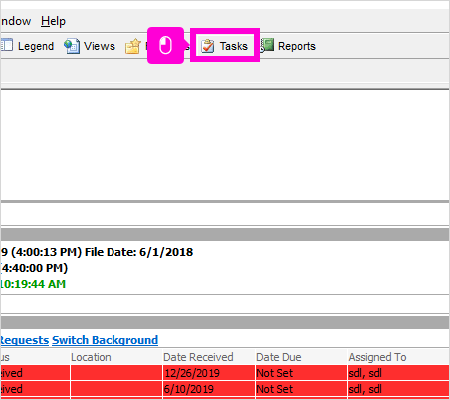Follow the Requests link
Screen dimensions: 450x400
point(24,340)
